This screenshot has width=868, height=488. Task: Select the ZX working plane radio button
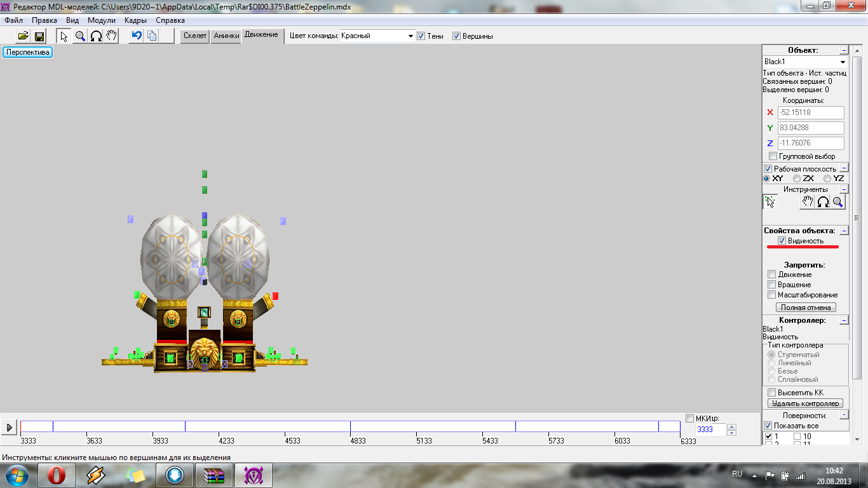click(x=797, y=179)
